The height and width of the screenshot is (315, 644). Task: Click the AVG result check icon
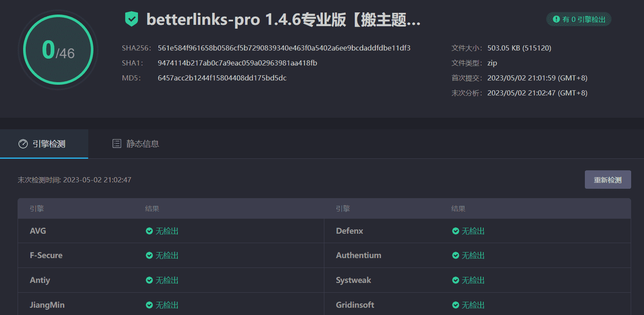coord(149,231)
